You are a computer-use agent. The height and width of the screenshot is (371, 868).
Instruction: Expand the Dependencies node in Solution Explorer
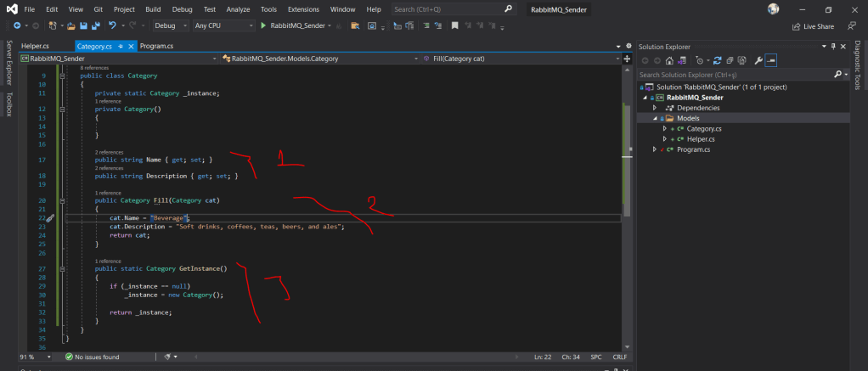654,108
